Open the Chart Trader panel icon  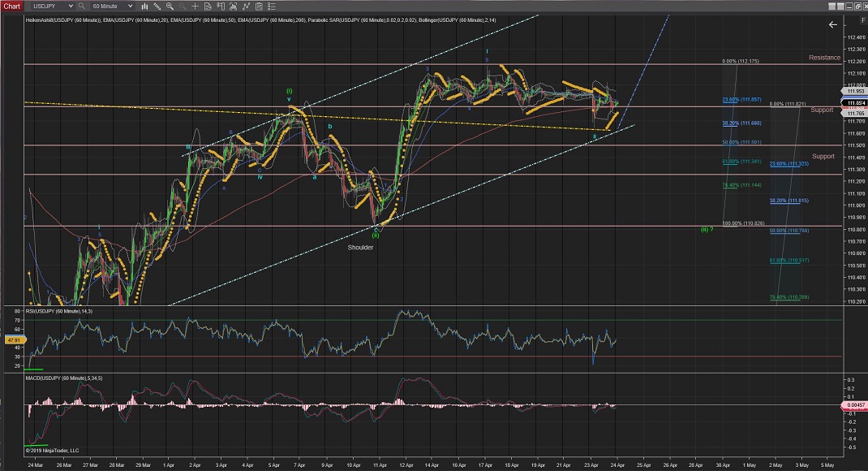[221, 6]
